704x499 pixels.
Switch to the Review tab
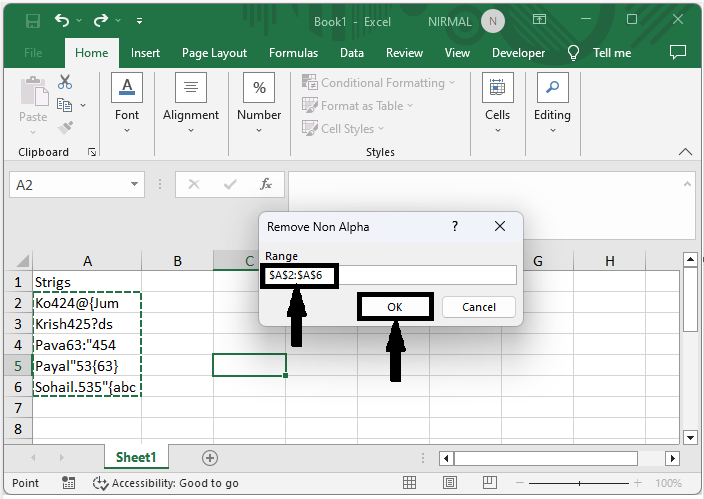click(405, 53)
